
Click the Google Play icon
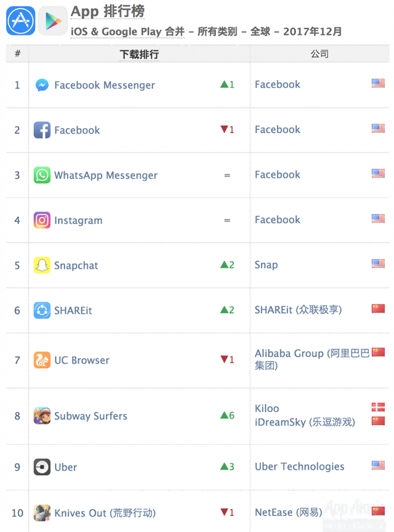coord(52,21)
